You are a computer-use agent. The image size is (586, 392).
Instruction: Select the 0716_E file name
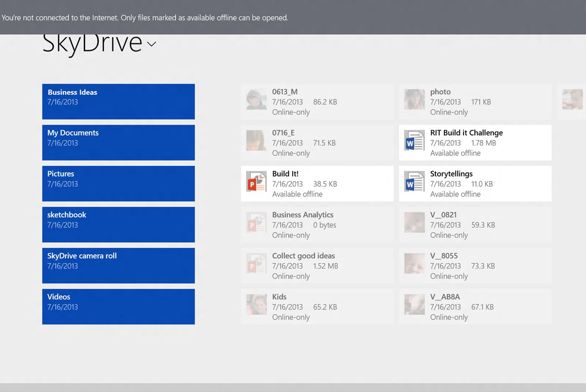point(283,133)
